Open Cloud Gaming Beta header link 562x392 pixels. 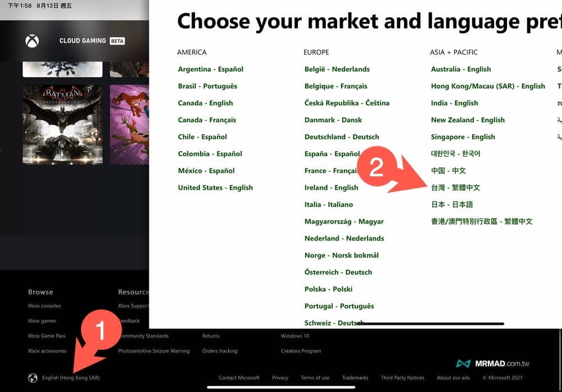click(92, 41)
